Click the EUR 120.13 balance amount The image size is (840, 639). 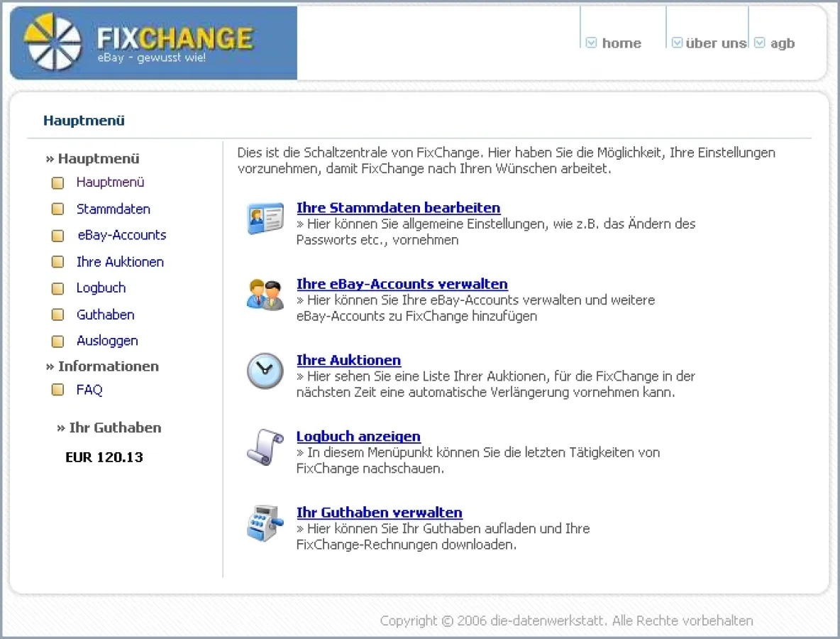[104, 457]
